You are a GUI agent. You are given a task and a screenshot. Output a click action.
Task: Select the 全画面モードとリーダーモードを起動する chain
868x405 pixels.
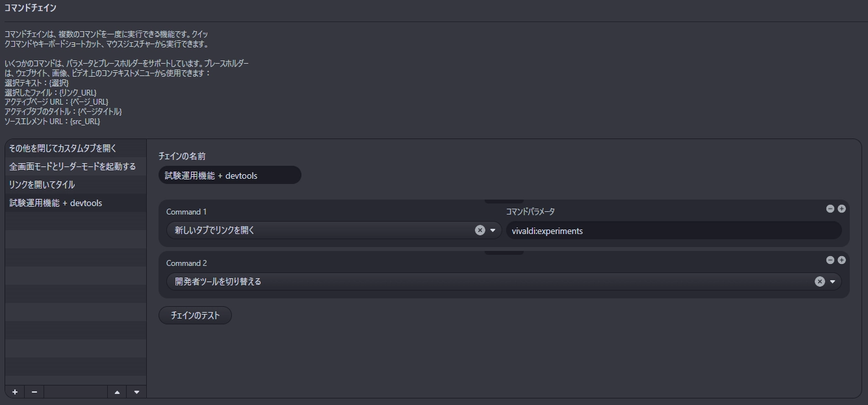point(76,166)
